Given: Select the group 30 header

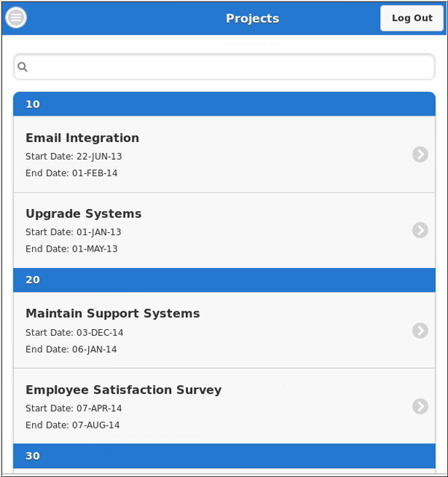Looking at the screenshot, I should (x=224, y=456).
